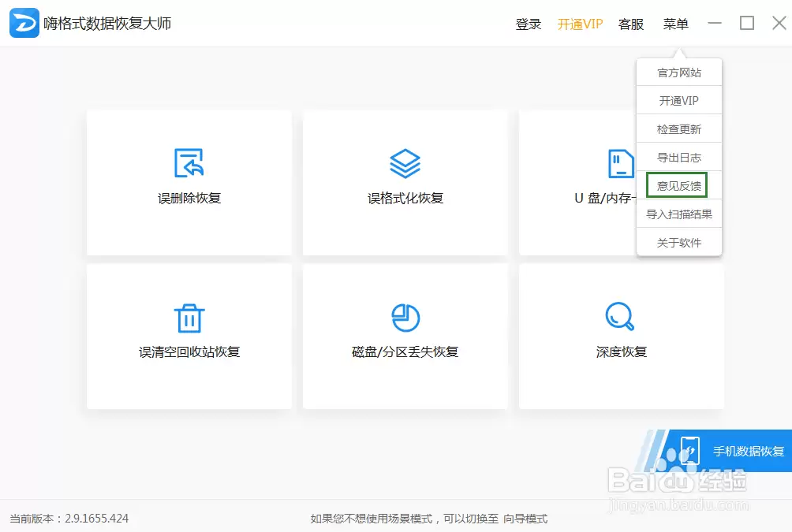792x532 pixels.
Task: Click the app logo in title bar
Action: (24, 24)
